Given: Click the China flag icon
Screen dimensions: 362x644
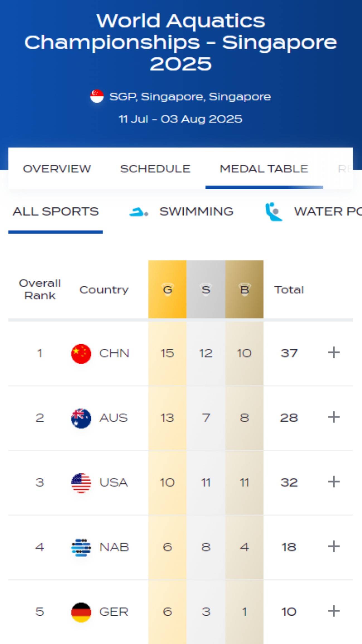Looking at the screenshot, I should [81, 354].
